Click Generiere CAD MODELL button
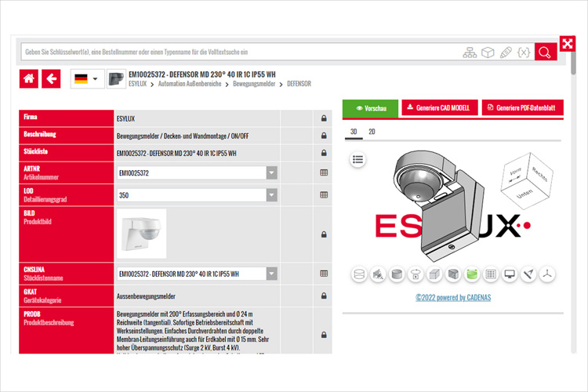This screenshot has width=588, height=392. [x=440, y=107]
